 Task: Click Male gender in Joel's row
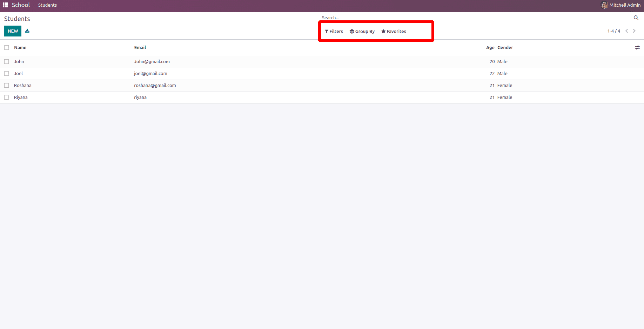point(502,74)
